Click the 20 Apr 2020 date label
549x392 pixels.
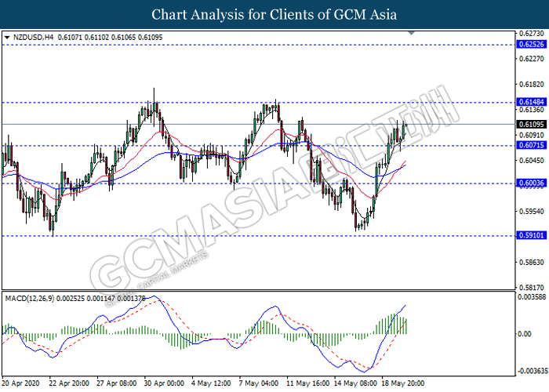pyautogui.click(x=21, y=383)
